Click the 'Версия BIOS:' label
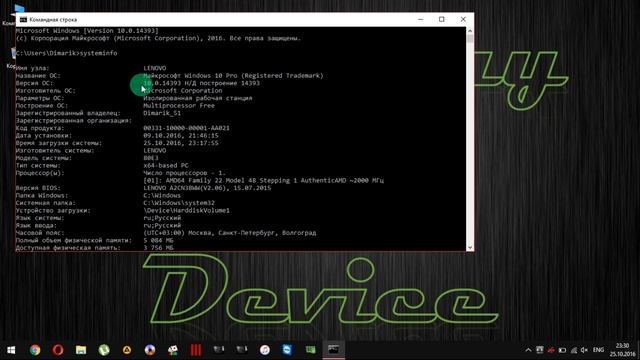The height and width of the screenshot is (360, 640). pos(38,188)
